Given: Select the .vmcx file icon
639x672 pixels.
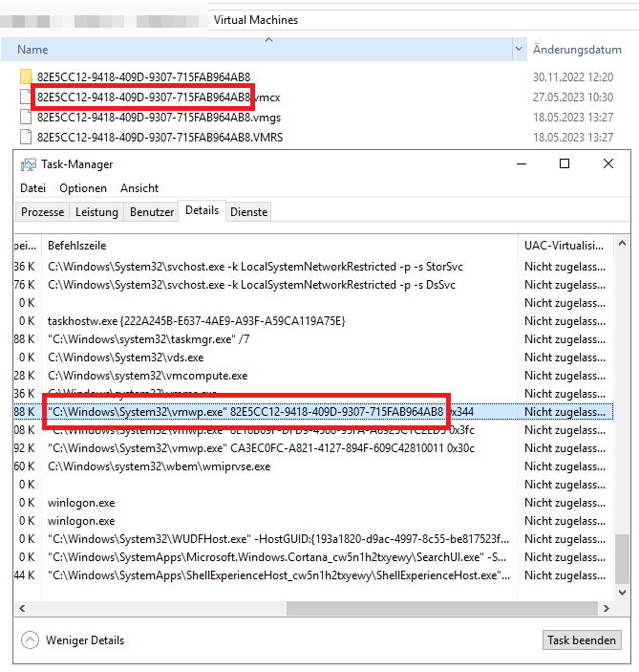Looking at the screenshot, I should pos(26,97).
